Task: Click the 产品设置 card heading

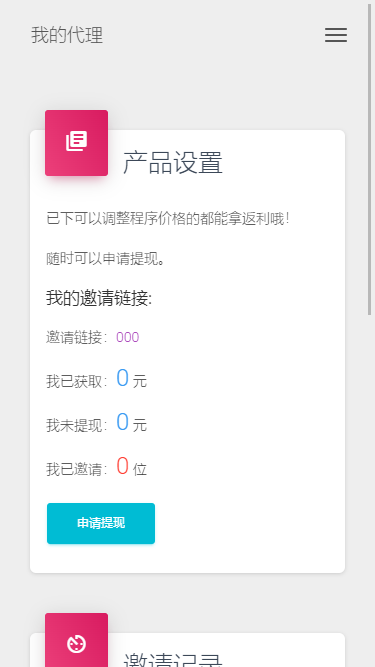Action: (x=173, y=162)
